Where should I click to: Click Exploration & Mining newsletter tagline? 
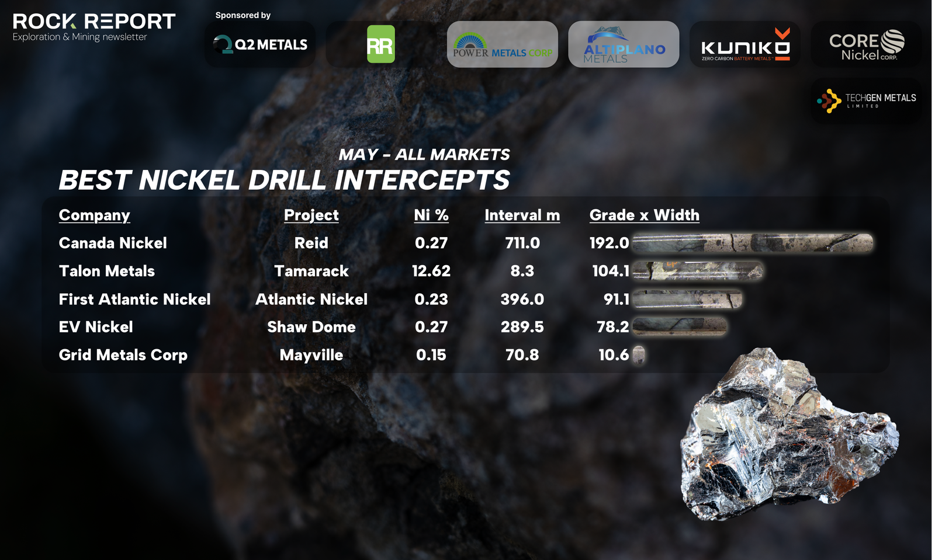[x=79, y=37]
